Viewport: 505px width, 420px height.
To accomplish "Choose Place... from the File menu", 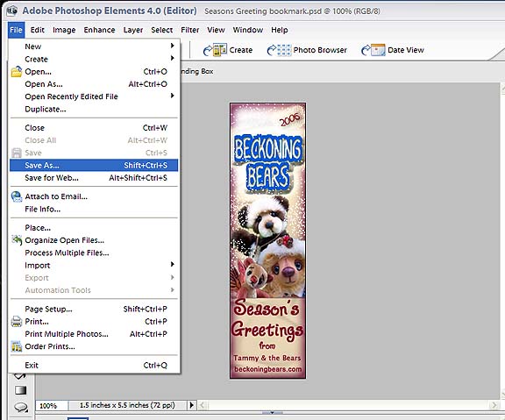I will pyautogui.click(x=94, y=228).
